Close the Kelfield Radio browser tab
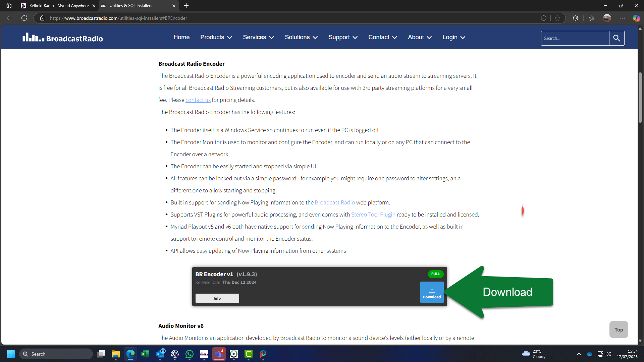644x362 pixels. tap(94, 6)
